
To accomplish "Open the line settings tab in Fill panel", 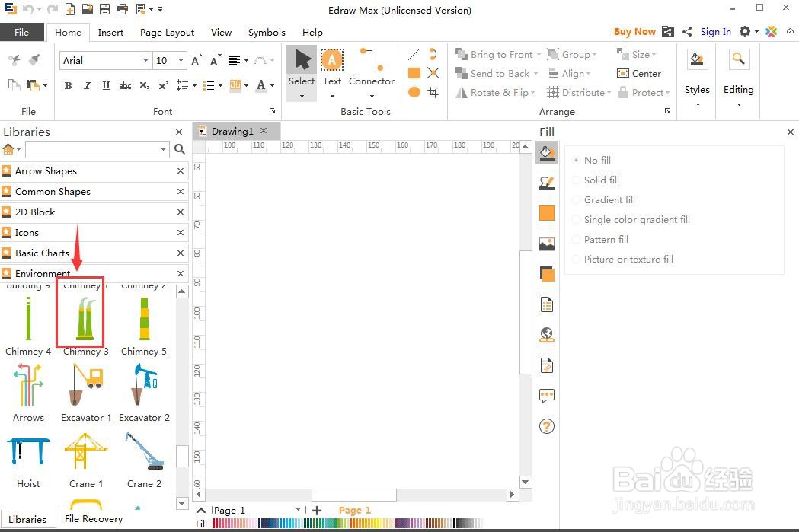I will pos(547,183).
